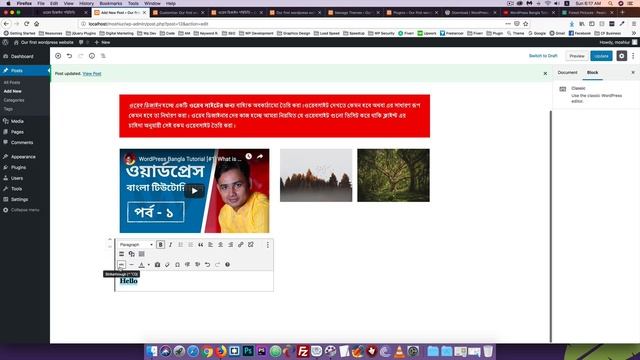Decrease indent of paragraph
This screenshot has width=640, height=360.
click(x=187, y=264)
